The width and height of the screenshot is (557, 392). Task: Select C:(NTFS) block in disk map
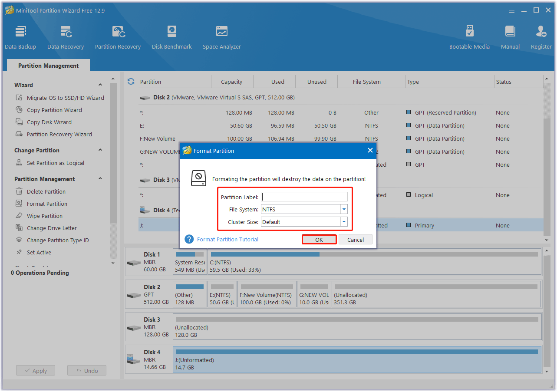point(374,262)
